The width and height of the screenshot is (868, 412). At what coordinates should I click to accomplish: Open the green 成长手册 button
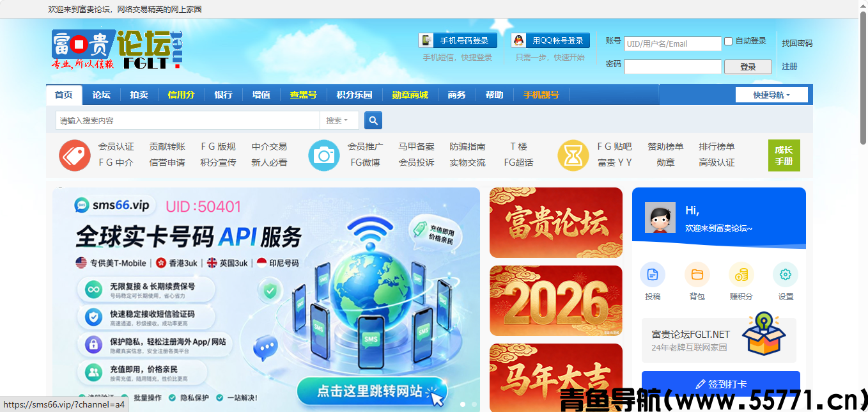point(784,155)
